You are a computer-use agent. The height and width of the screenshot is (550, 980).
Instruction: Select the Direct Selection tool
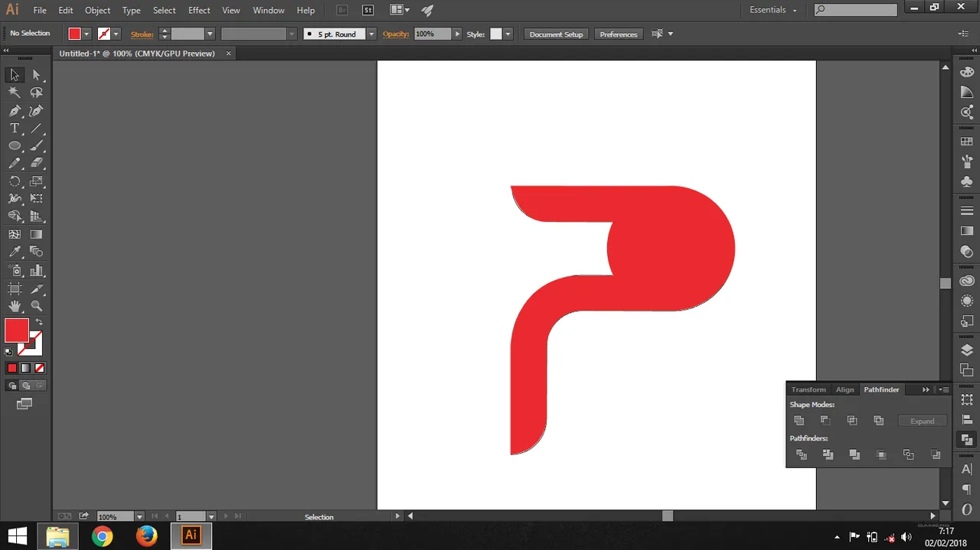36,75
